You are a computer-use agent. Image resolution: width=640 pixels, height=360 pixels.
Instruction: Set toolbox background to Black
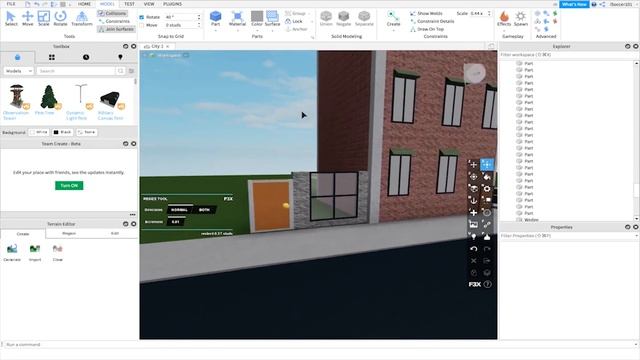click(63, 132)
